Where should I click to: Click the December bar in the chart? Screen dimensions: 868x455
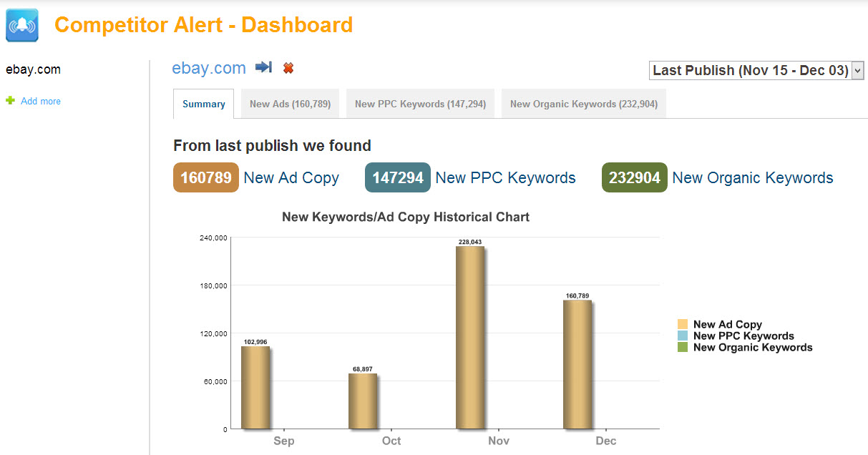tap(577, 365)
